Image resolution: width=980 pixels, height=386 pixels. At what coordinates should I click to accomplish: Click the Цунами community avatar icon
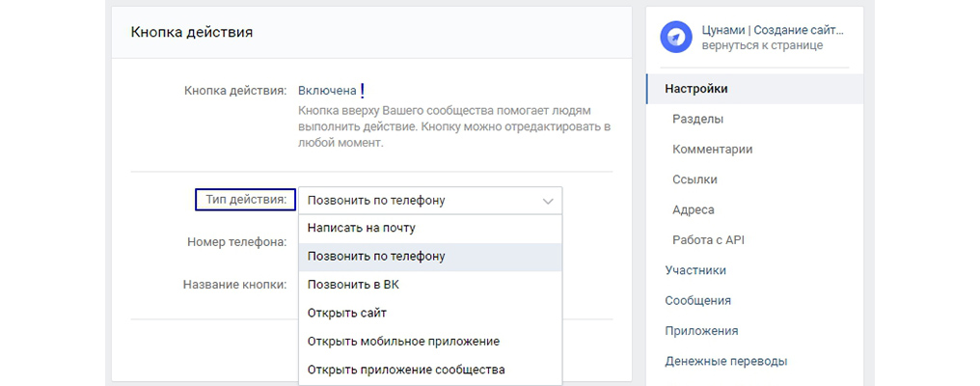pos(676,37)
